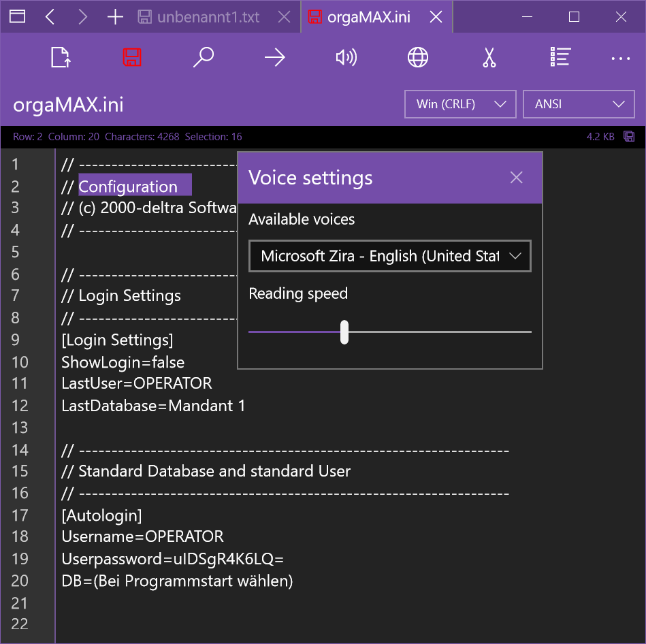
Task: Open the tab list panel icon
Action: (17, 16)
